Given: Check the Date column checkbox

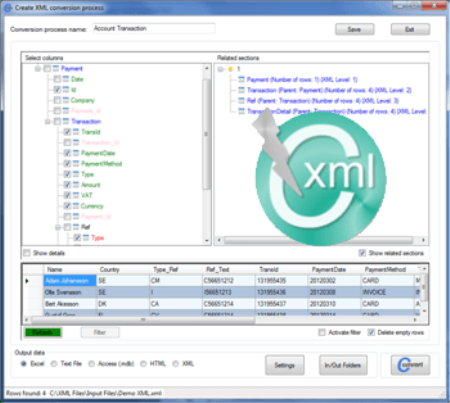Looking at the screenshot, I should pos(57,79).
